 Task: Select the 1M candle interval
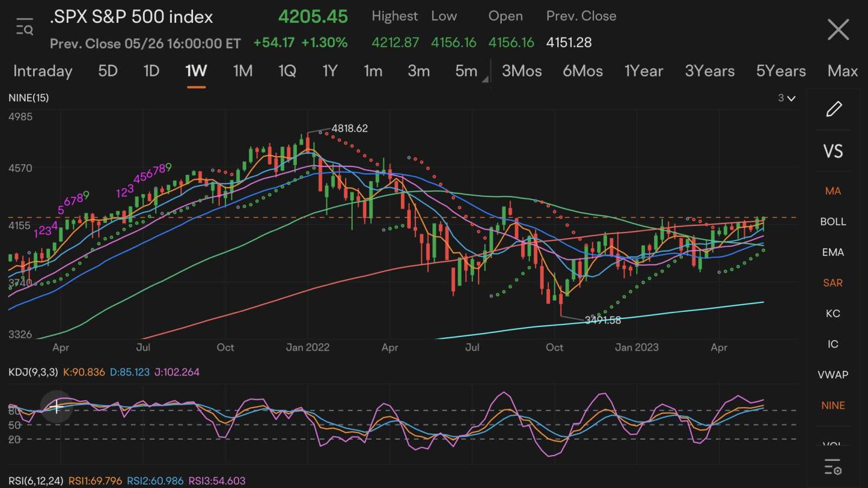pos(242,71)
